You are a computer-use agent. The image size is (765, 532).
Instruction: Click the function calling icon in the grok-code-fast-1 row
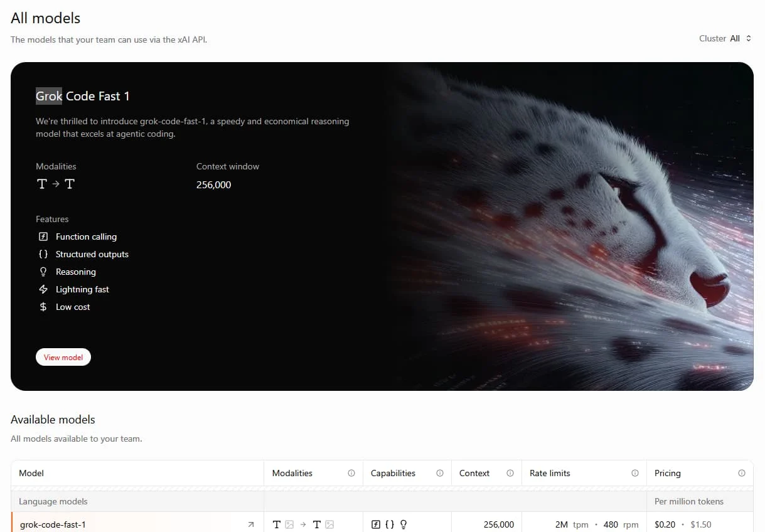(376, 524)
